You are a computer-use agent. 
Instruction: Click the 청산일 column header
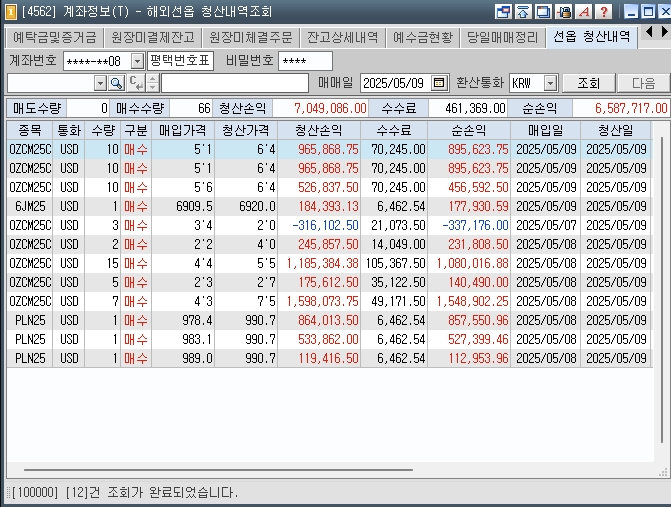point(615,130)
